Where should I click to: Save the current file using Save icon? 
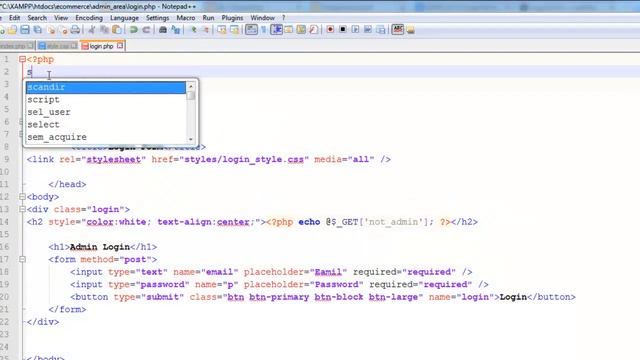tap(25, 29)
